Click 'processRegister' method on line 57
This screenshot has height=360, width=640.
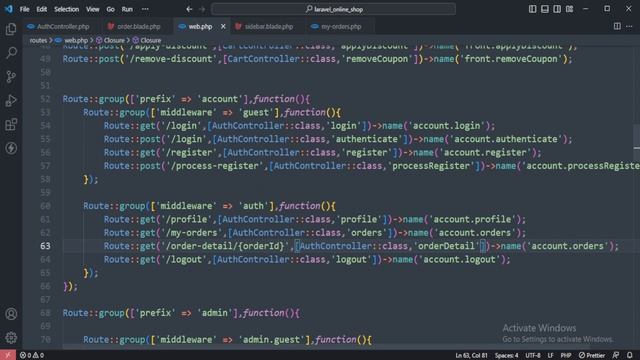click(433, 166)
